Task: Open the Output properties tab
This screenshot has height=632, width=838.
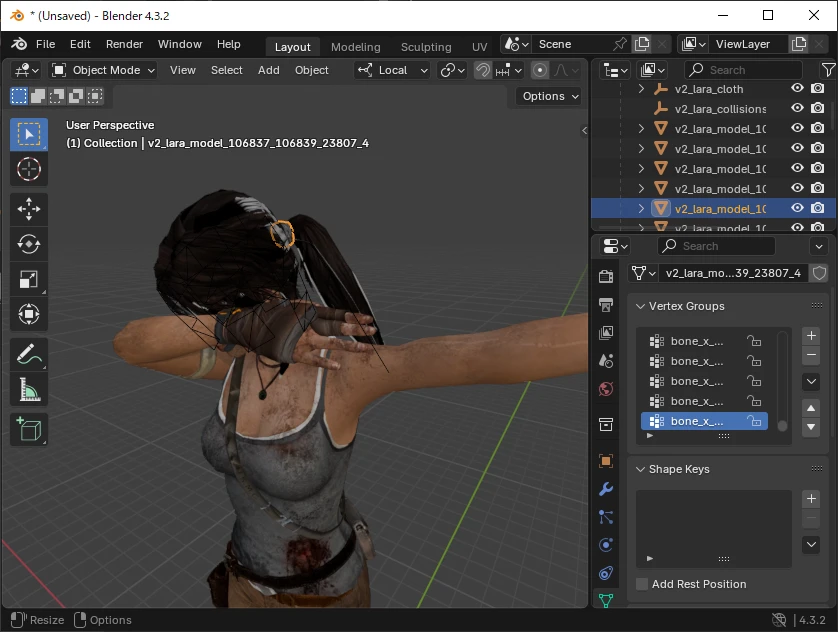Action: coord(606,305)
